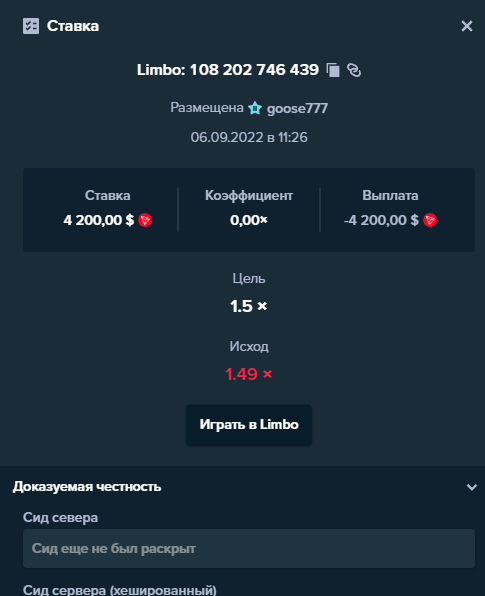Click the chain link share icon
The height and width of the screenshot is (596, 485).
354,70
